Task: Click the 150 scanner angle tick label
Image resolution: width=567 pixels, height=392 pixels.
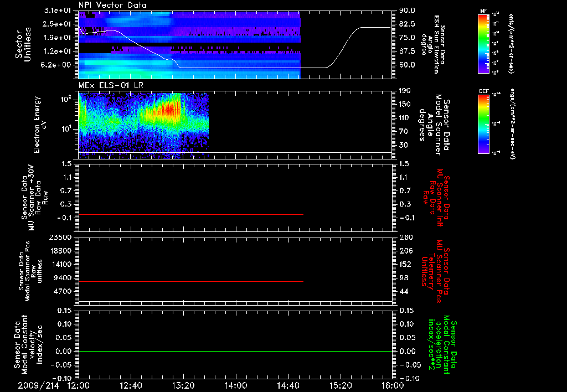Action: click(405, 105)
